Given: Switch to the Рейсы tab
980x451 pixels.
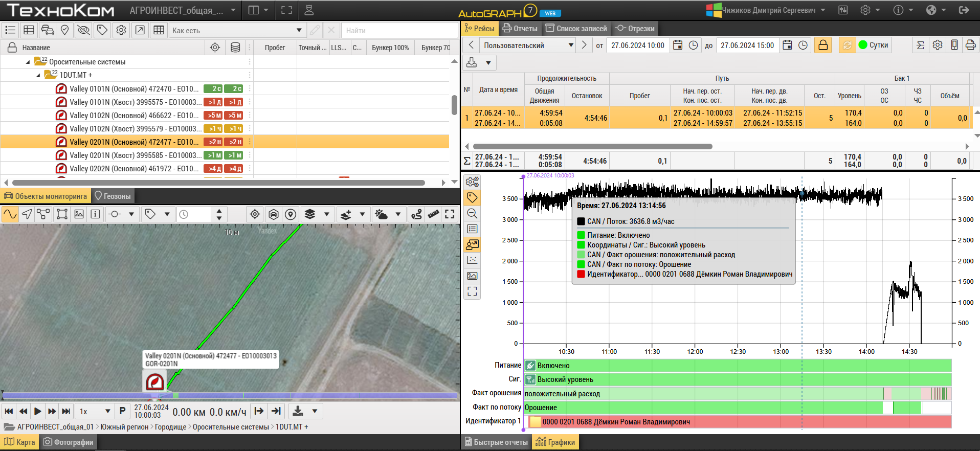Looking at the screenshot, I should point(479,29).
